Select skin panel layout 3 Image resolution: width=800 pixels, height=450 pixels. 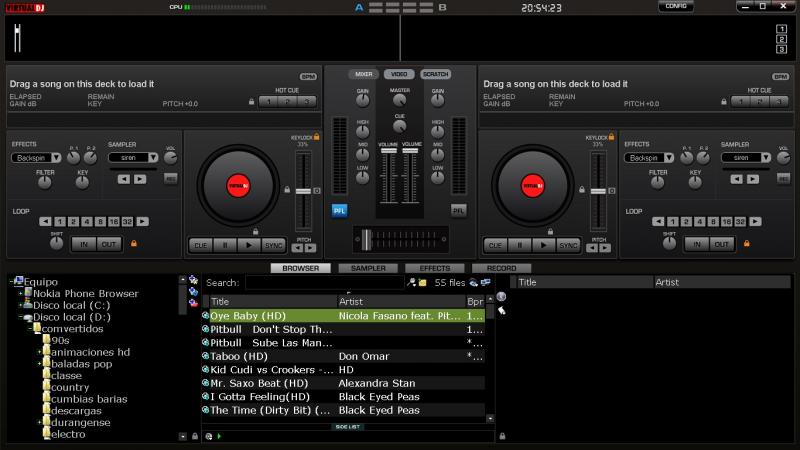pos(781,49)
